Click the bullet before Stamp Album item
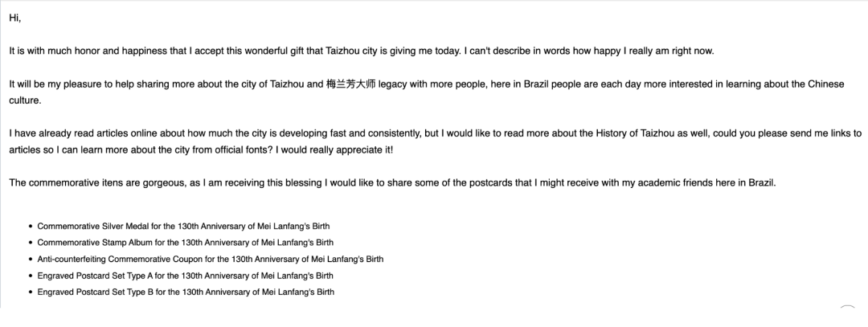This screenshot has width=868, height=327. pos(31,243)
